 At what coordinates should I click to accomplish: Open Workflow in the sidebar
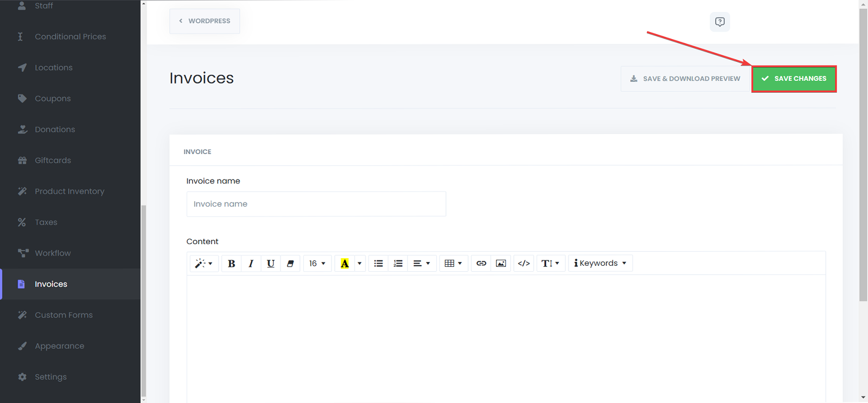point(53,253)
